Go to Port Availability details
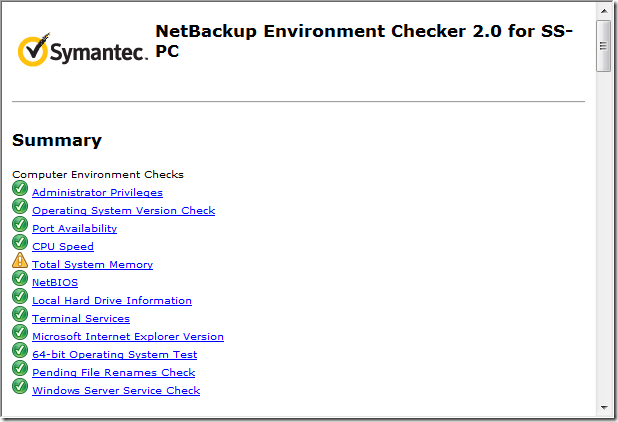This screenshot has height=422, width=618. [74, 229]
